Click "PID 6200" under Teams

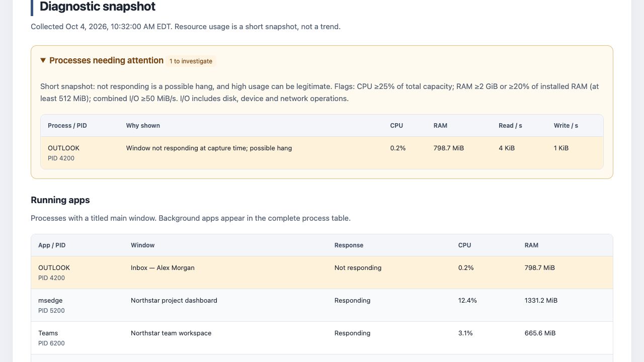(x=51, y=343)
